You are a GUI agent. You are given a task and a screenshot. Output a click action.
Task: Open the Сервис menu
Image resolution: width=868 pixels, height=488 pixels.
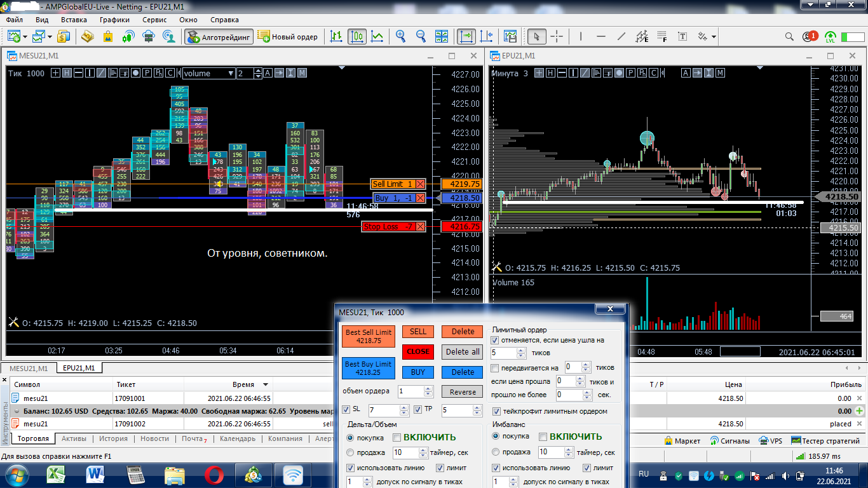[x=154, y=20]
